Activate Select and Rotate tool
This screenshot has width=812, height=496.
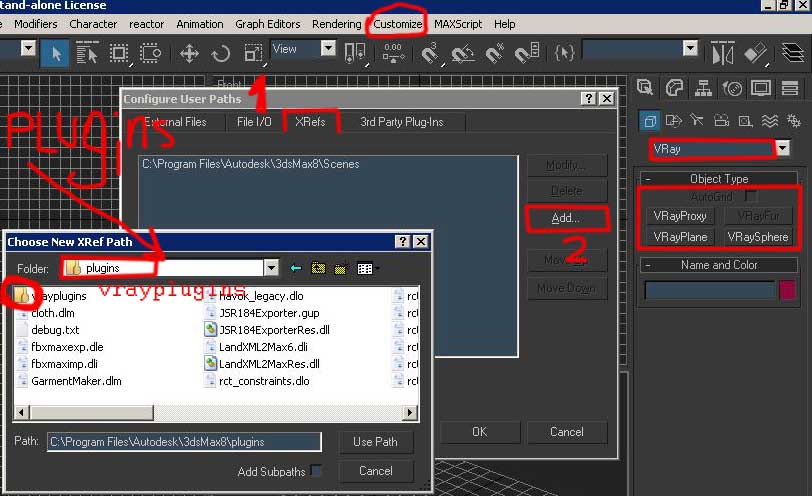[221, 53]
